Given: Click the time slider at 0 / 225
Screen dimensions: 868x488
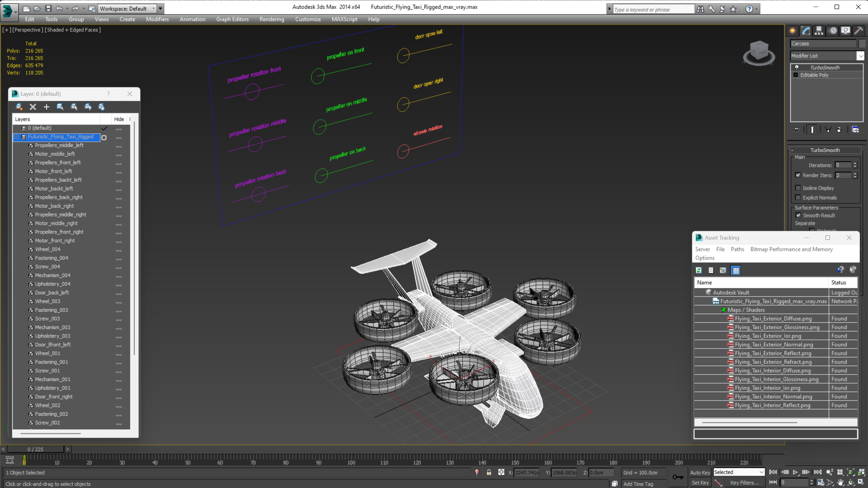Looking at the screenshot, I should (x=35, y=449).
